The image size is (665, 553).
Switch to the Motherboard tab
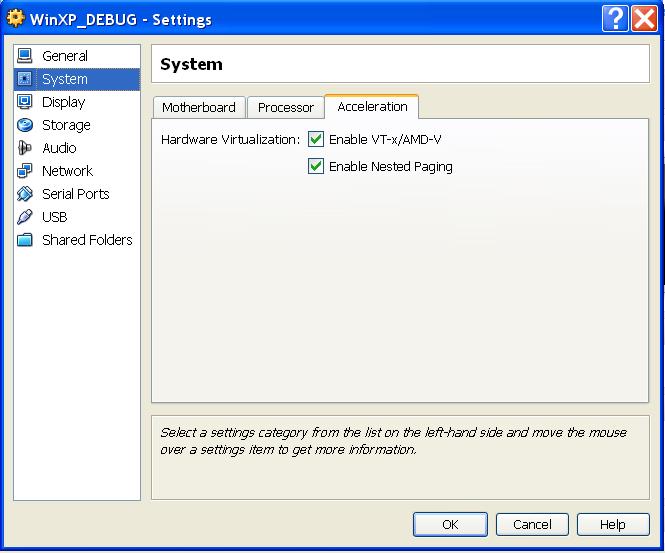tap(199, 108)
